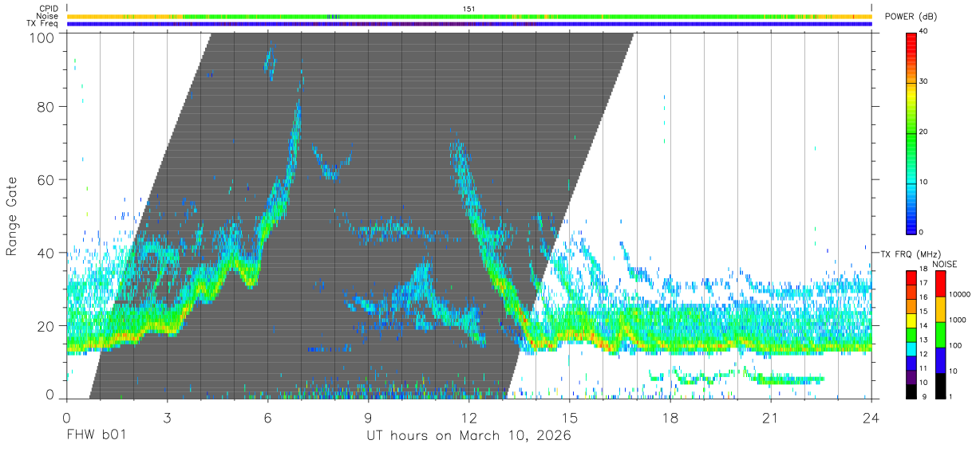Image resolution: width=980 pixels, height=452 pixels.
Task: Click the POWER (dB) color bar
Action: tap(912, 132)
